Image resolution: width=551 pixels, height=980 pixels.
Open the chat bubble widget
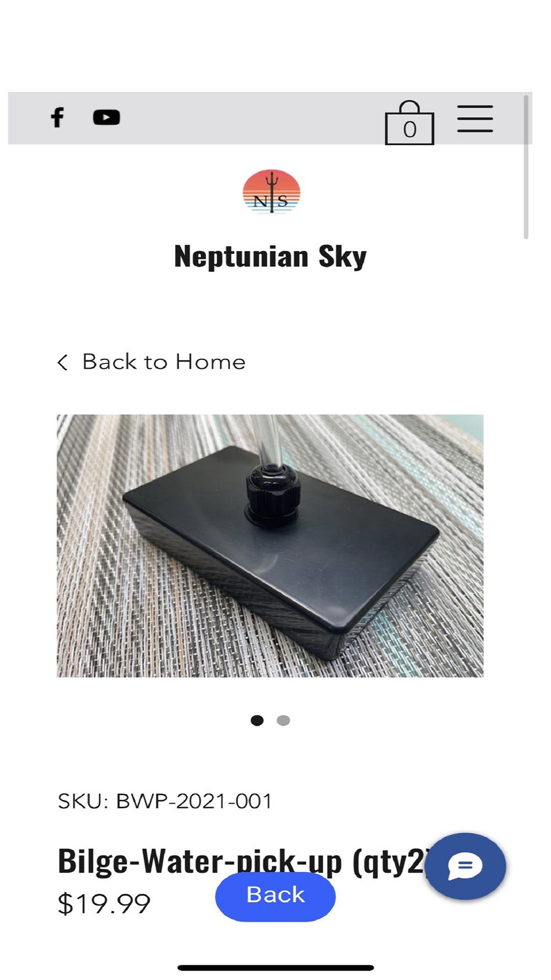pyautogui.click(x=466, y=866)
